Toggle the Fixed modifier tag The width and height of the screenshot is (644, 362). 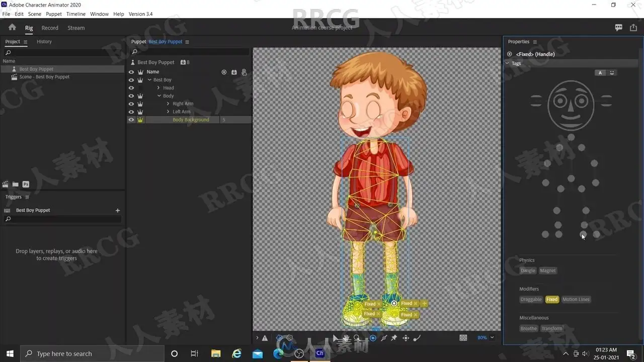pos(552,300)
